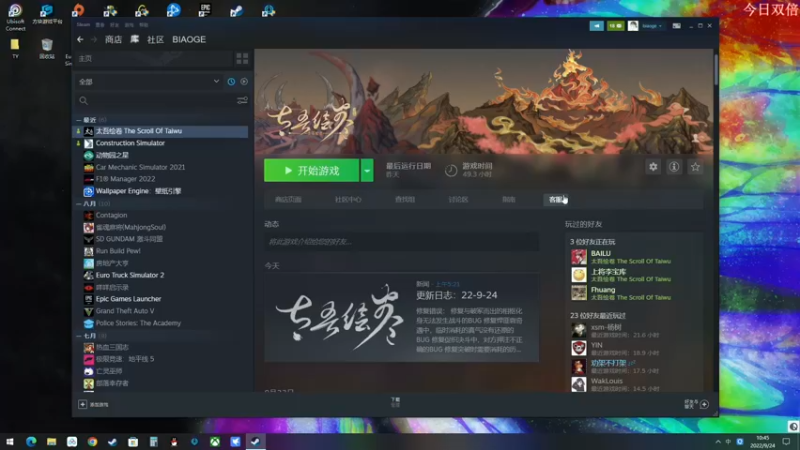Open the BIAOGE profile tab
Image resolution: width=800 pixels, height=450 pixels.
189,39
